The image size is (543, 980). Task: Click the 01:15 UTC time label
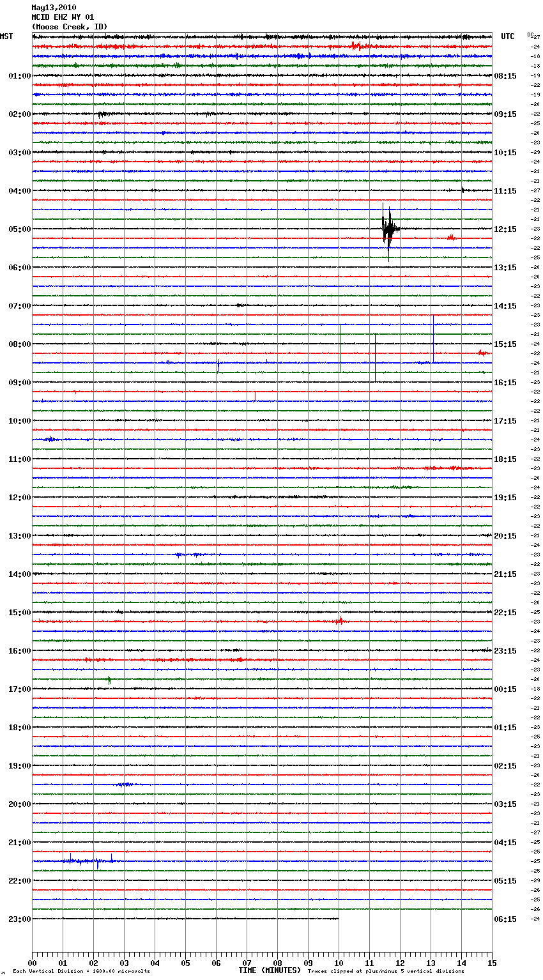pos(505,728)
